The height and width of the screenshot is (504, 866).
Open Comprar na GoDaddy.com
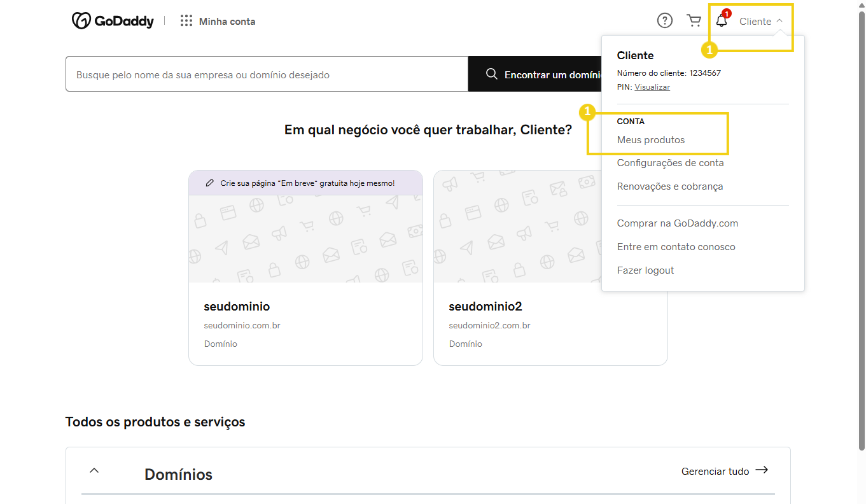(677, 223)
